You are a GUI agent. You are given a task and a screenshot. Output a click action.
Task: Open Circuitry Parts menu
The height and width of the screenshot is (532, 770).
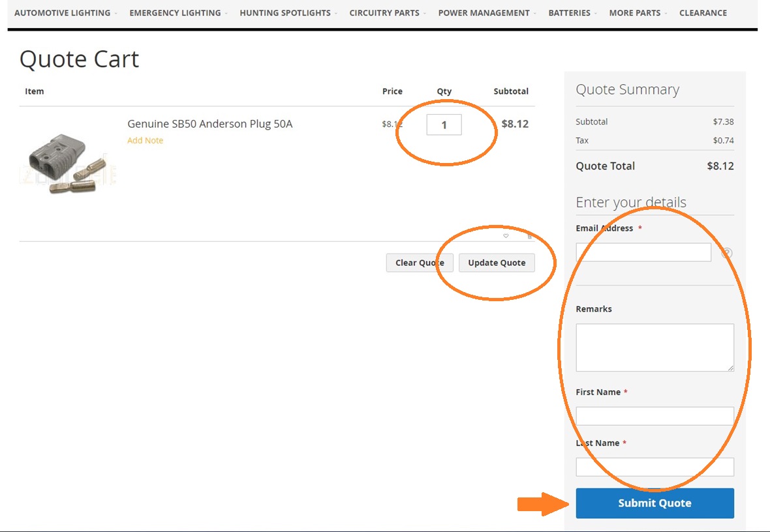[x=384, y=13]
